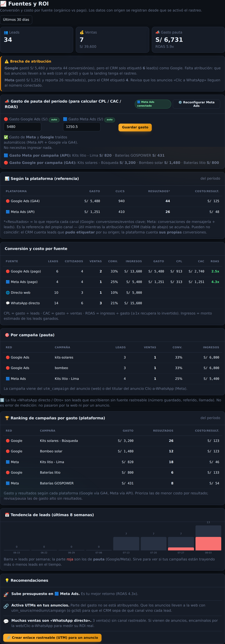Click the 4.3x ROAS value for Meta Ads (pago)
The width and height of the screenshot is (225, 644).
pyautogui.click(x=215, y=282)
